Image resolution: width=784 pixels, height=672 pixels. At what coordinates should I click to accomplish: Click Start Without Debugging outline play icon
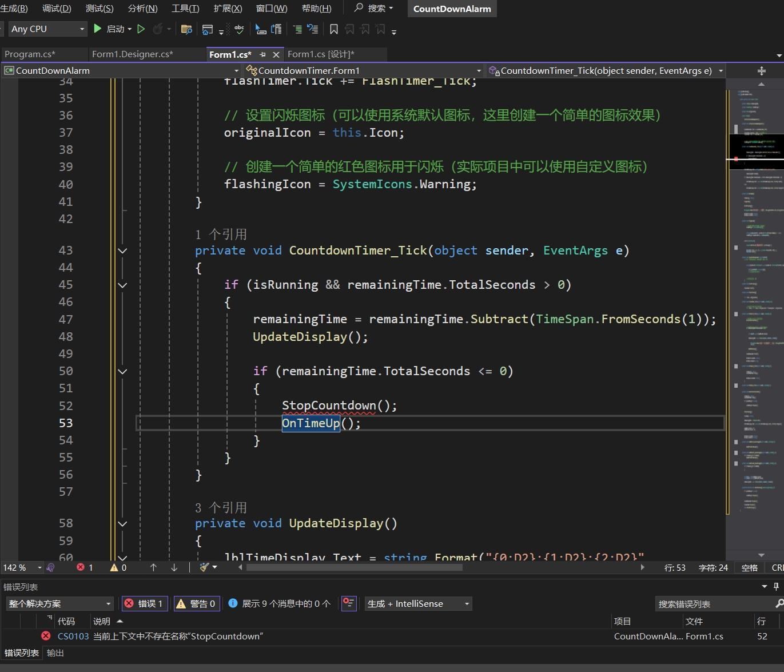click(x=141, y=29)
